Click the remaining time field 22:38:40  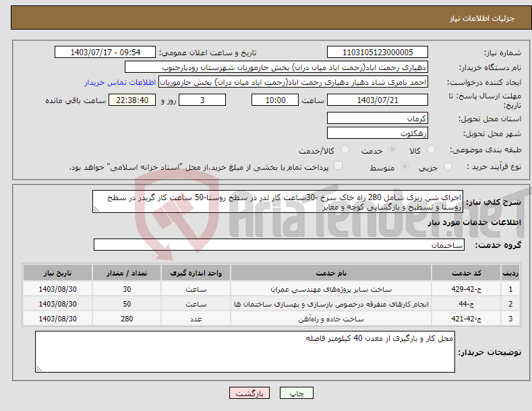point(132,100)
